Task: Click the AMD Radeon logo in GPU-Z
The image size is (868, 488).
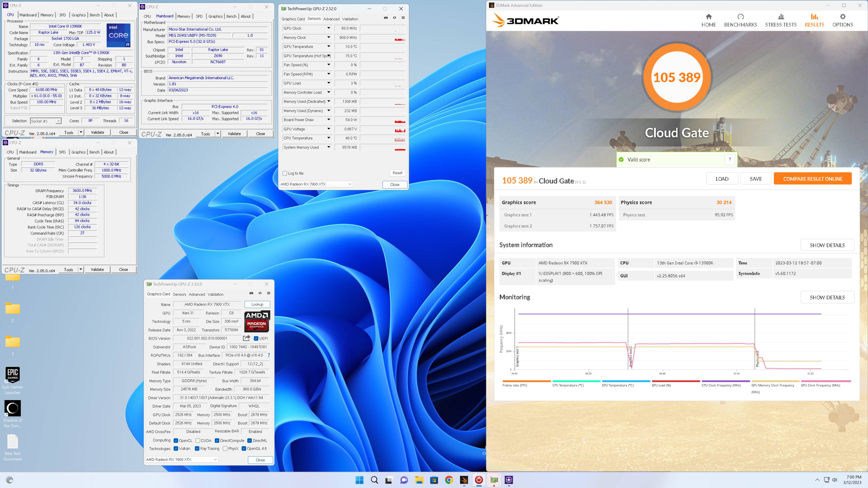Action: (257, 321)
